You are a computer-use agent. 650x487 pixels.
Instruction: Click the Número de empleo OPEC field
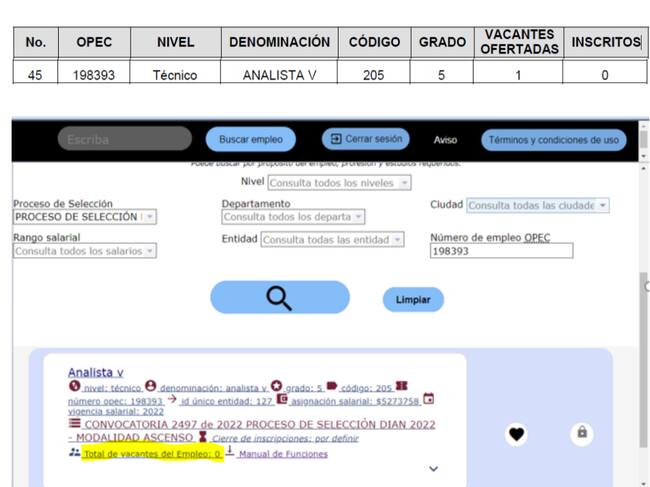pos(501,251)
